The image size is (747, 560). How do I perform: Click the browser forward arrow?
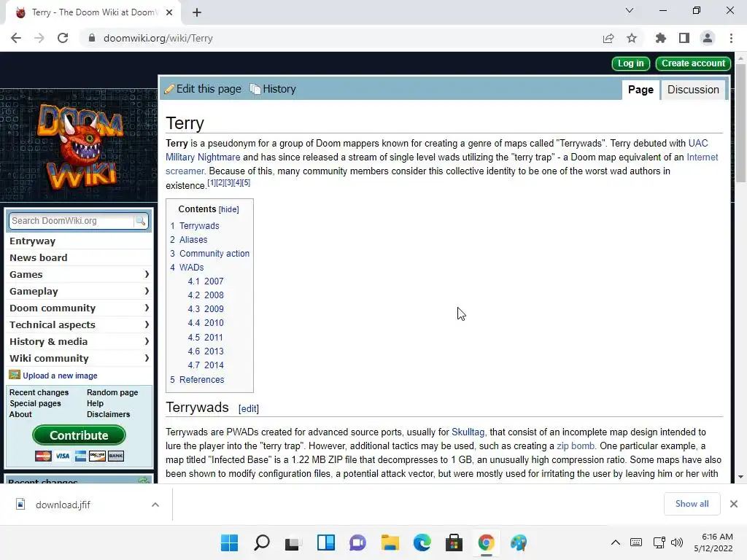pyautogui.click(x=39, y=38)
